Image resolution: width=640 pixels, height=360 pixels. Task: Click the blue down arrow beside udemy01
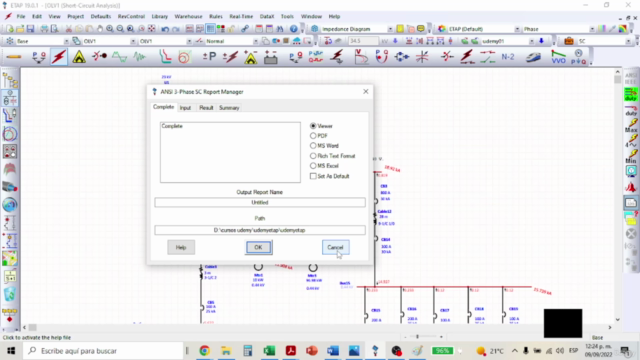(x=541, y=41)
